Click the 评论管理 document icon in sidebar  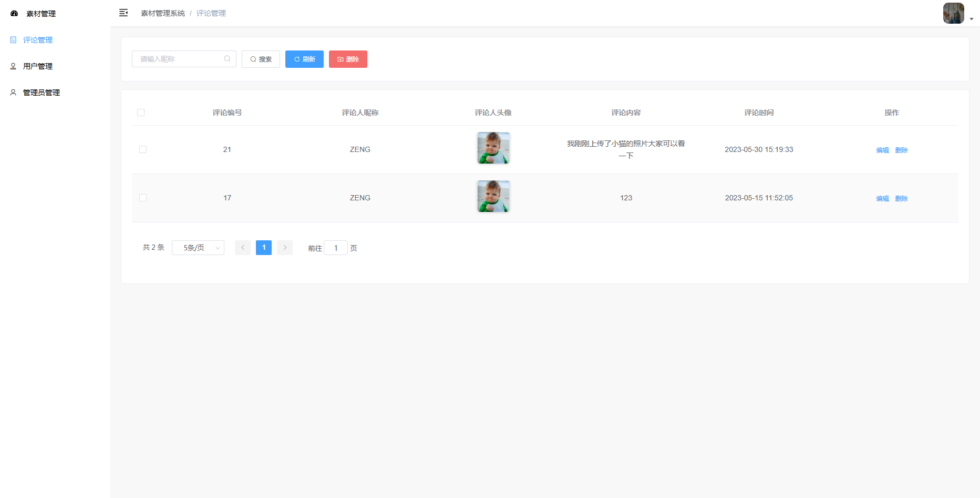pos(14,40)
